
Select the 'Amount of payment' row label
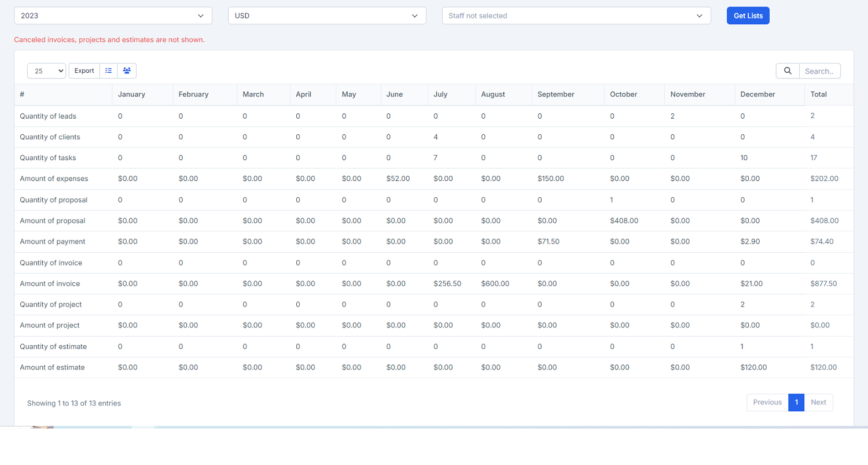[x=53, y=242]
